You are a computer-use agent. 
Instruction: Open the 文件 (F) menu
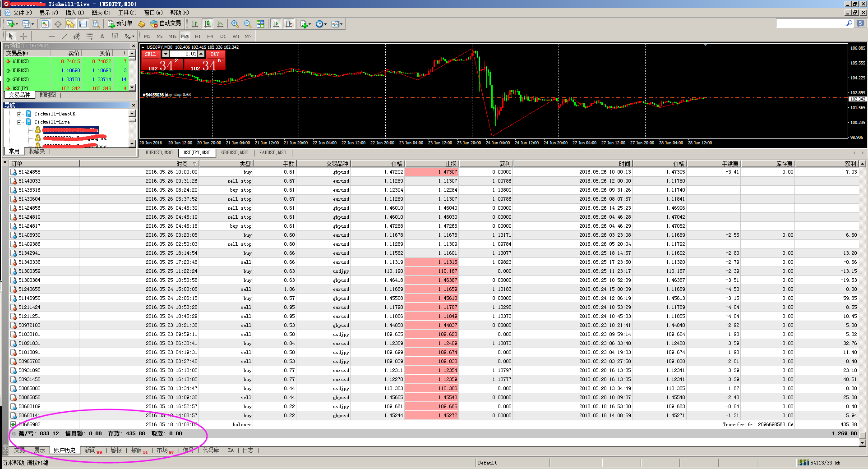[x=22, y=13]
